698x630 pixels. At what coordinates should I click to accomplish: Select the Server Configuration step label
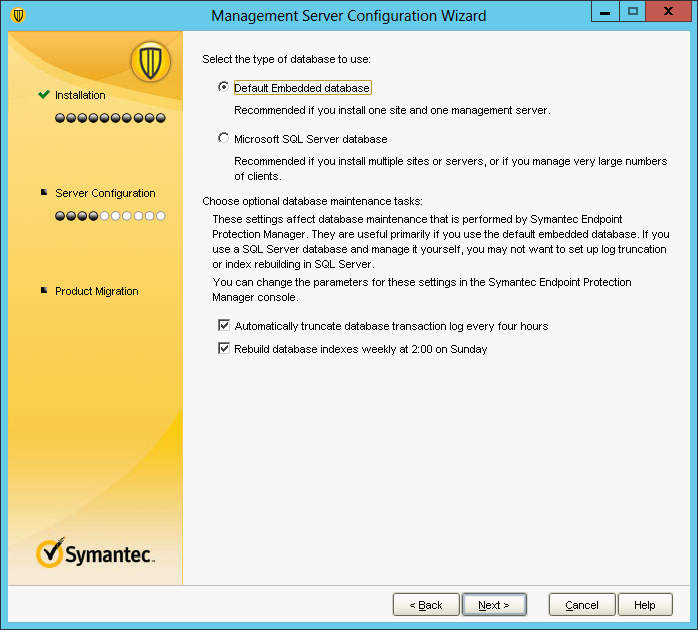point(105,193)
